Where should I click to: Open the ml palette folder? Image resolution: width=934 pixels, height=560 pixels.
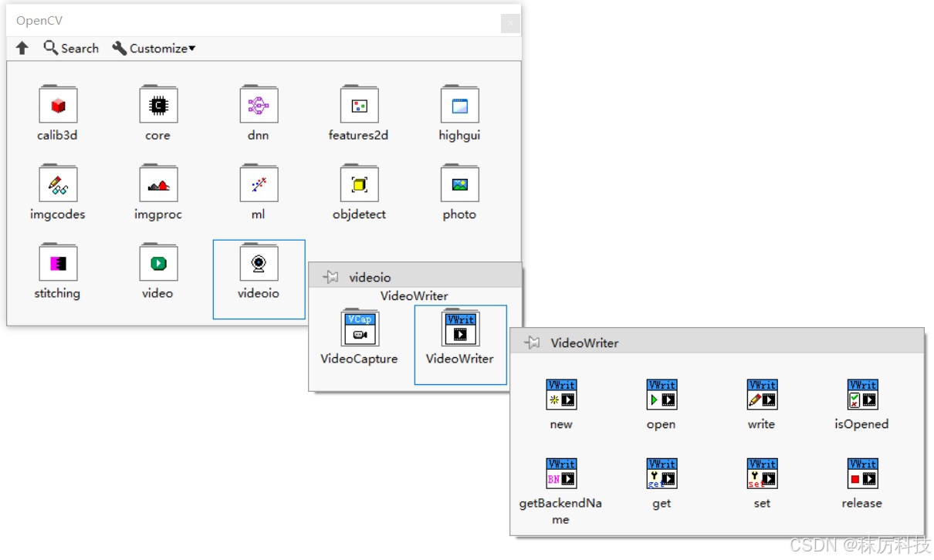[x=259, y=184]
